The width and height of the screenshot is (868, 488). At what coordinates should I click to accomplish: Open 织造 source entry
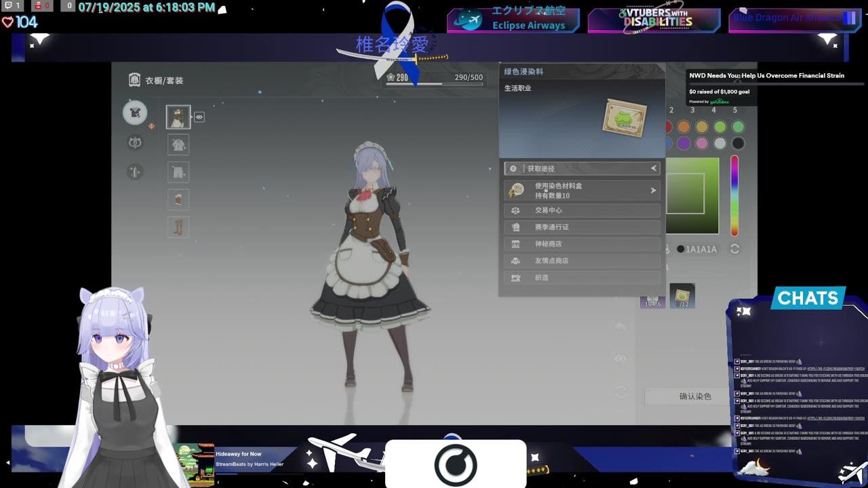(x=582, y=277)
